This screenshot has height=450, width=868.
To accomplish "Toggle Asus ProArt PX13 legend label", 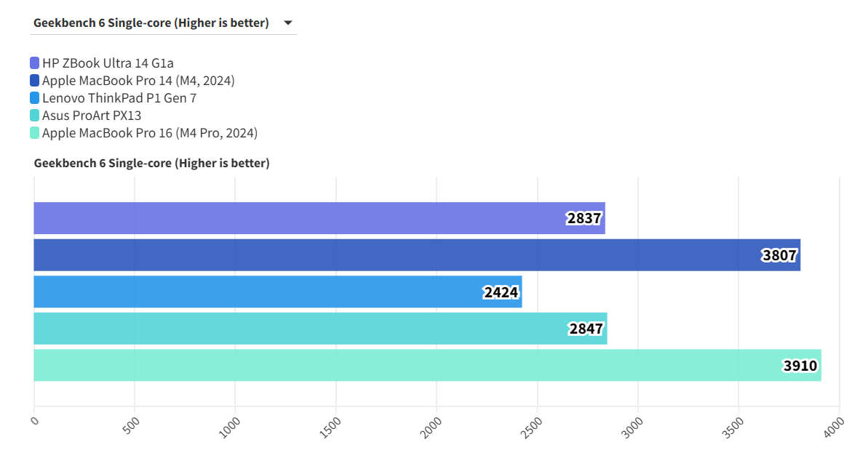I will [x=92, y=116].
